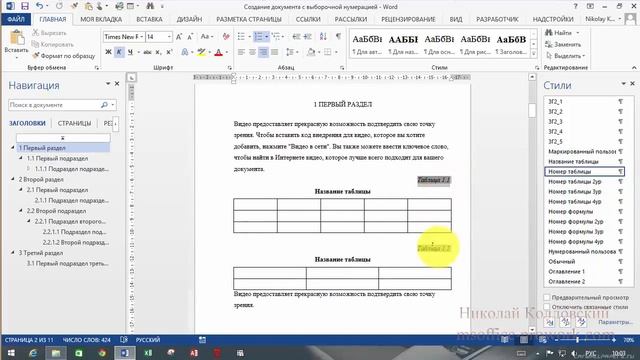Click the vertical document scrollbar thumb
640x360 pixels.
coord(532,110)
